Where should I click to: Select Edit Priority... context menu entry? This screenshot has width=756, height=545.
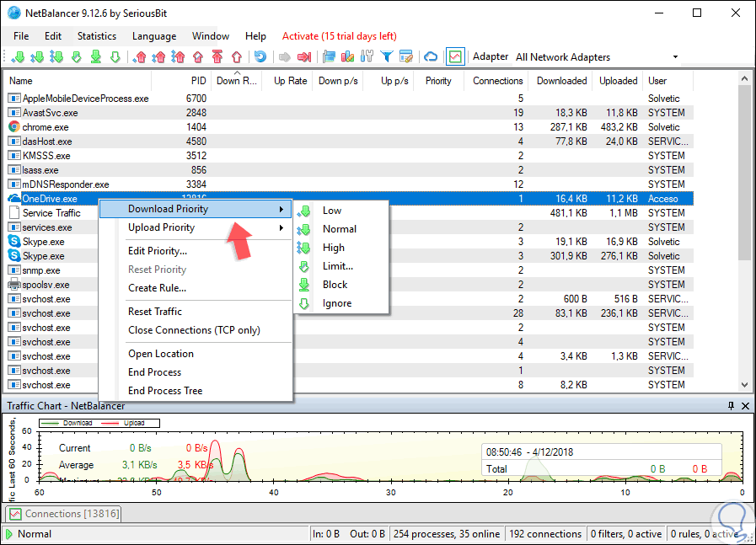[196, 251]
